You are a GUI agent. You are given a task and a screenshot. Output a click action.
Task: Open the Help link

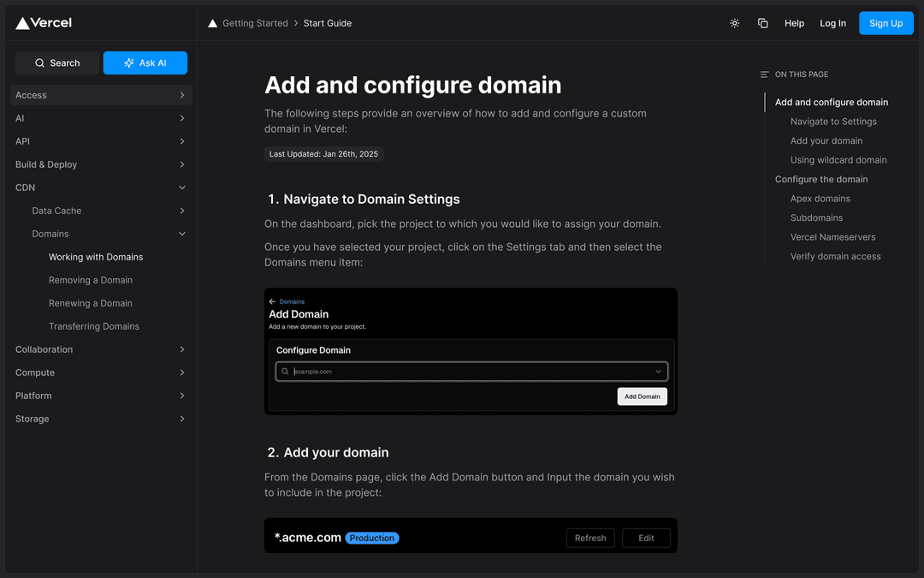tap(794, 23)
